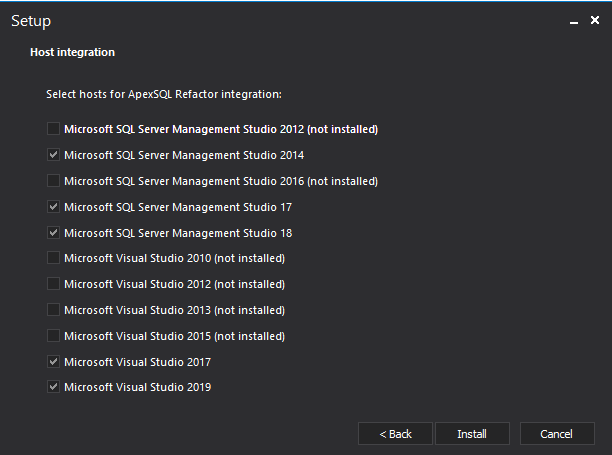Tick the Visual Studio 2015 checkbox
This screenshot has height=455, width=612.
[53, 336]
